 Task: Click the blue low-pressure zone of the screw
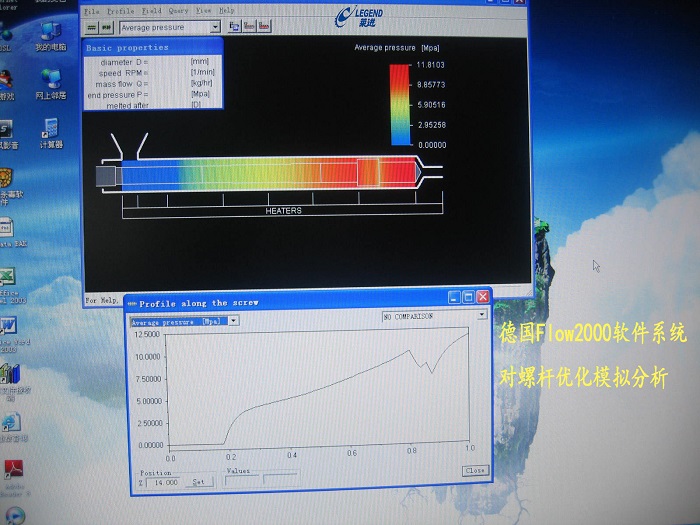click(150, 175)
